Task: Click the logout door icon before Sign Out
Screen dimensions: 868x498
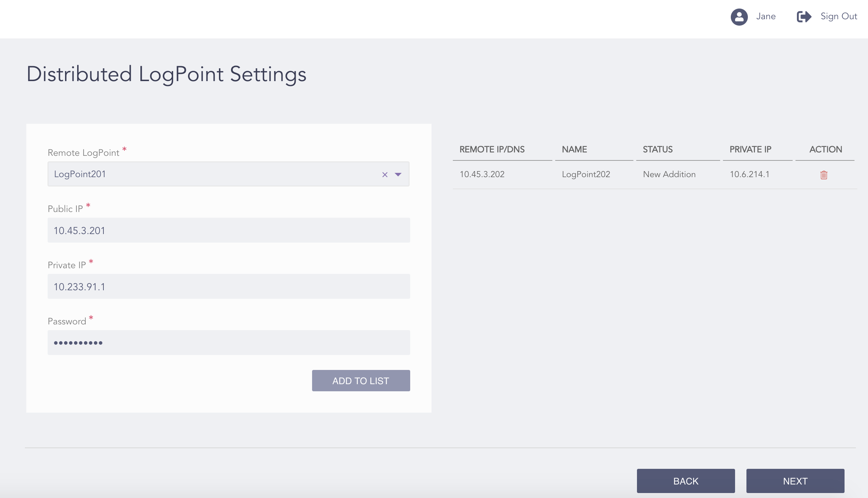Action: pyautogui.click(x=804, y=16)
